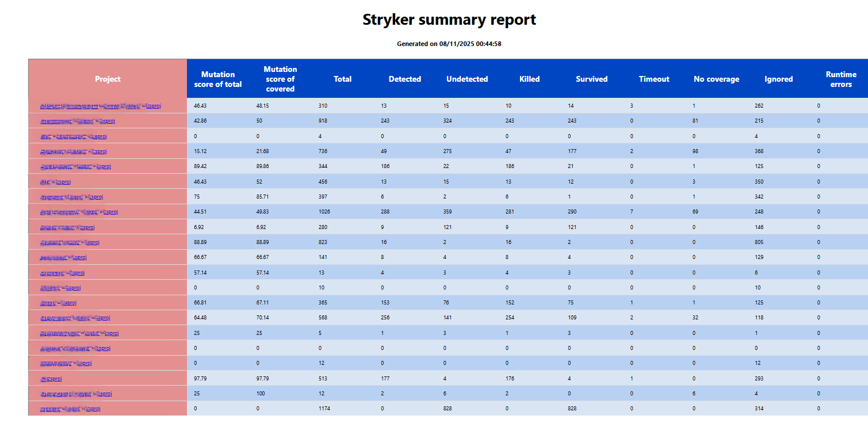Click the Stryker summary report heading

click(449, 20)
